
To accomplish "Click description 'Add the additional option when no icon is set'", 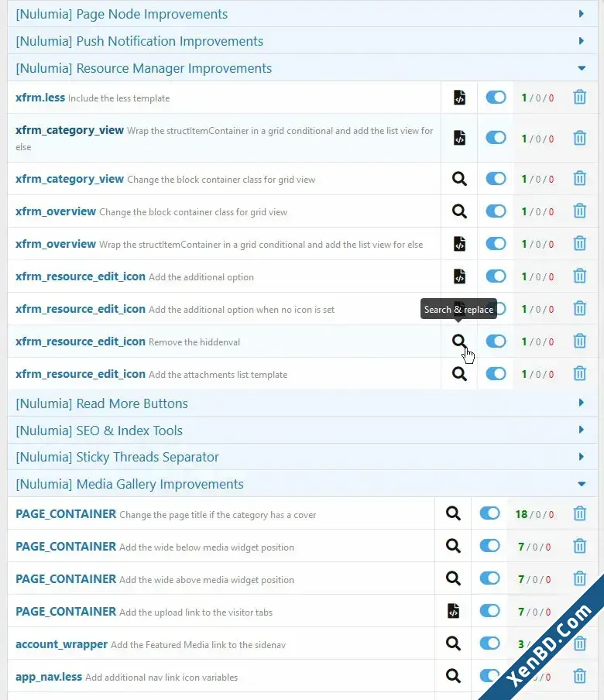I will pyautogui.click(x=242, y=310).
